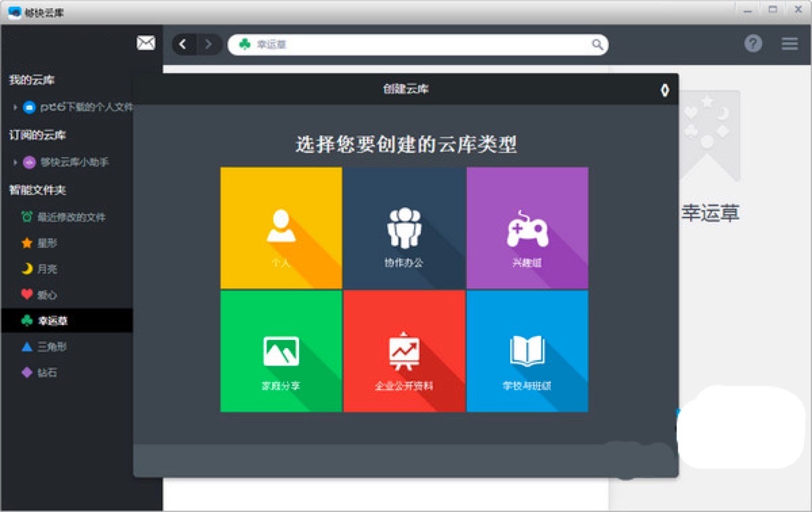Image resolution: width=812 pixels, height=512 pixels.
Task: Click the landscape picture icon on green tile
Action: 281,351
